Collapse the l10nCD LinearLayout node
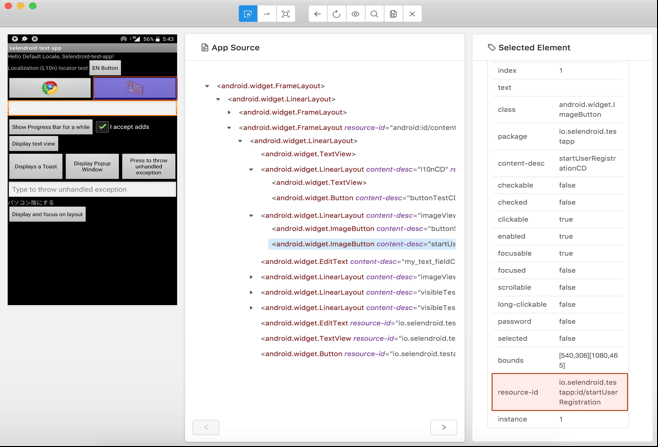This screenshot has width=658, height=447. pyautogui.click(x=251, y=170)
